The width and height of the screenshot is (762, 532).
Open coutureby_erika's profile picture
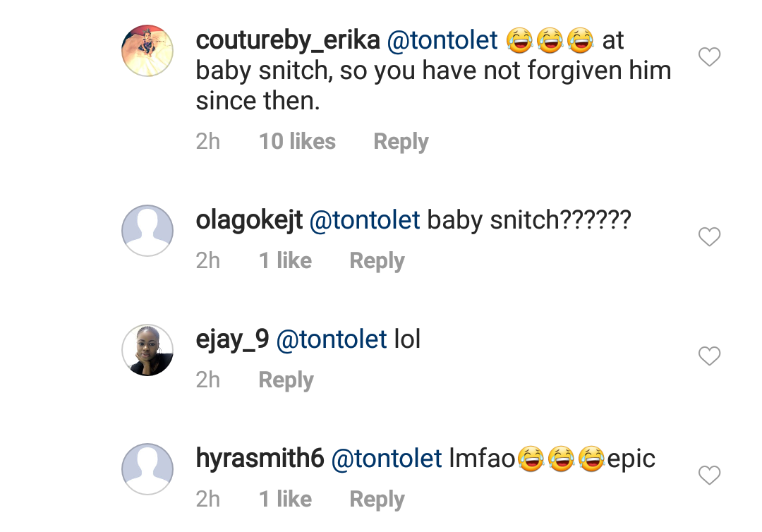click(x=147, y=50)
